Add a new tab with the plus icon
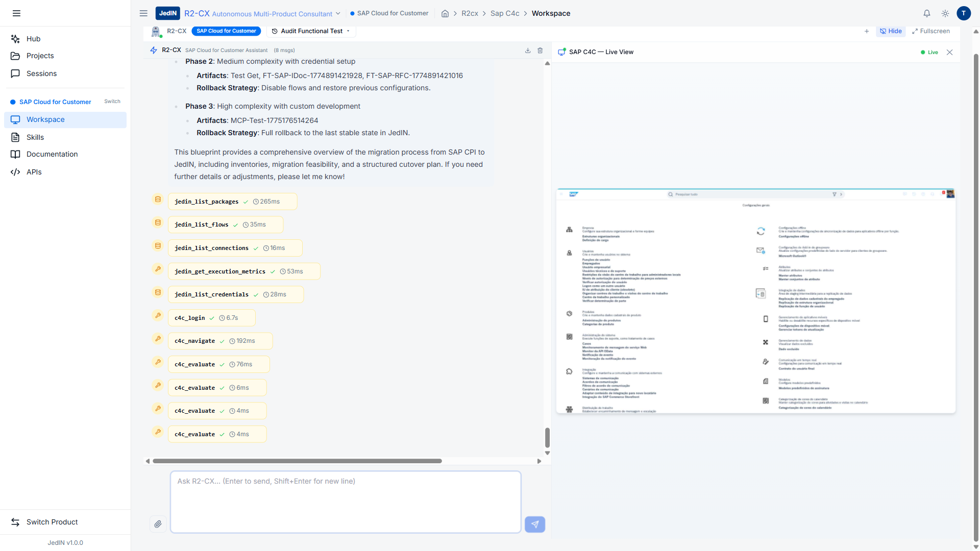 [867, 31]
